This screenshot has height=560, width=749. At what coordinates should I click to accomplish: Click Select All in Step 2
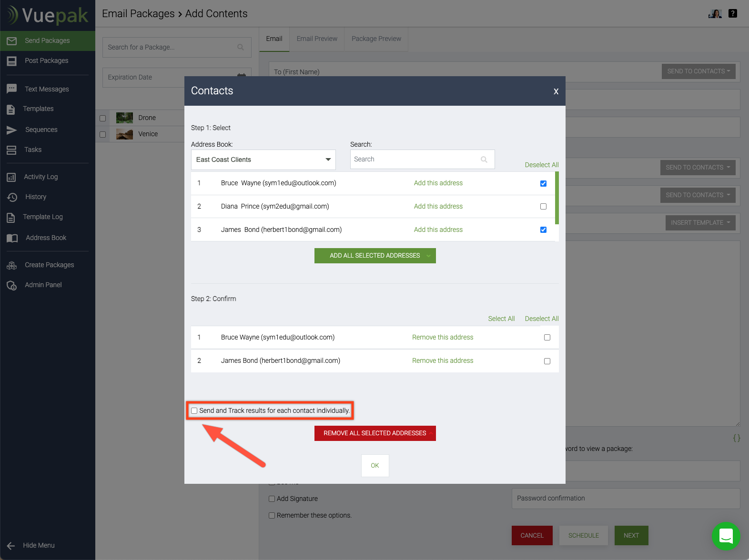click(501, 319)
